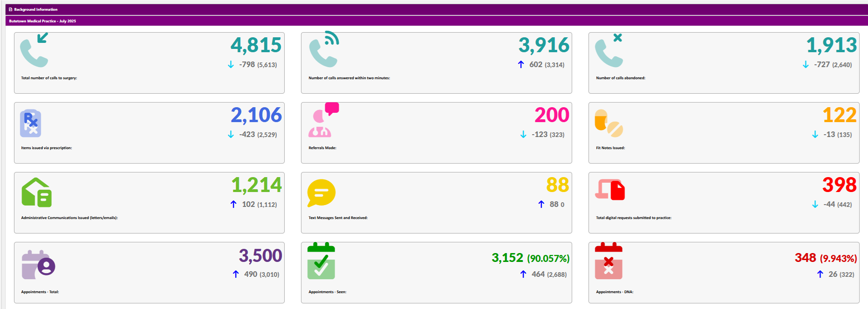Click the abandoned calls phone icon
The height and width of the screenshot is (309, 868).
[x=609, y=50]
